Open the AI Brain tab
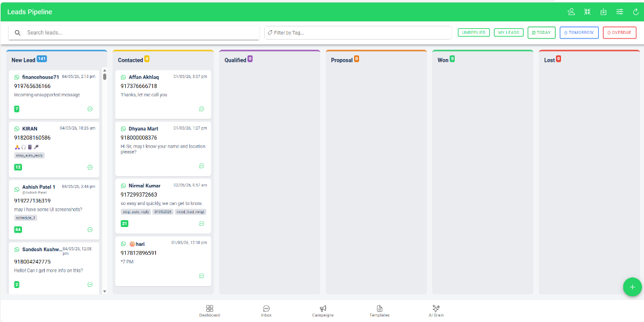This screenshot has width=644, height=322. click(436, 311)
